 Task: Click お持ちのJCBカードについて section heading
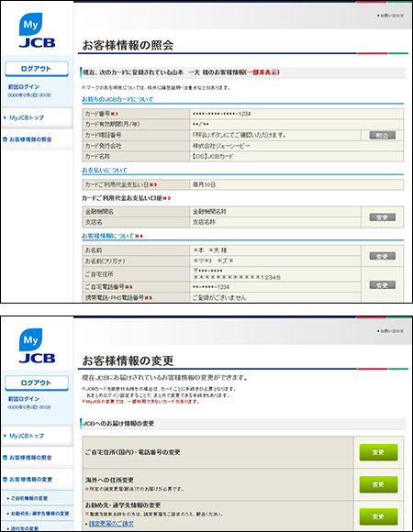pos(117,99)
